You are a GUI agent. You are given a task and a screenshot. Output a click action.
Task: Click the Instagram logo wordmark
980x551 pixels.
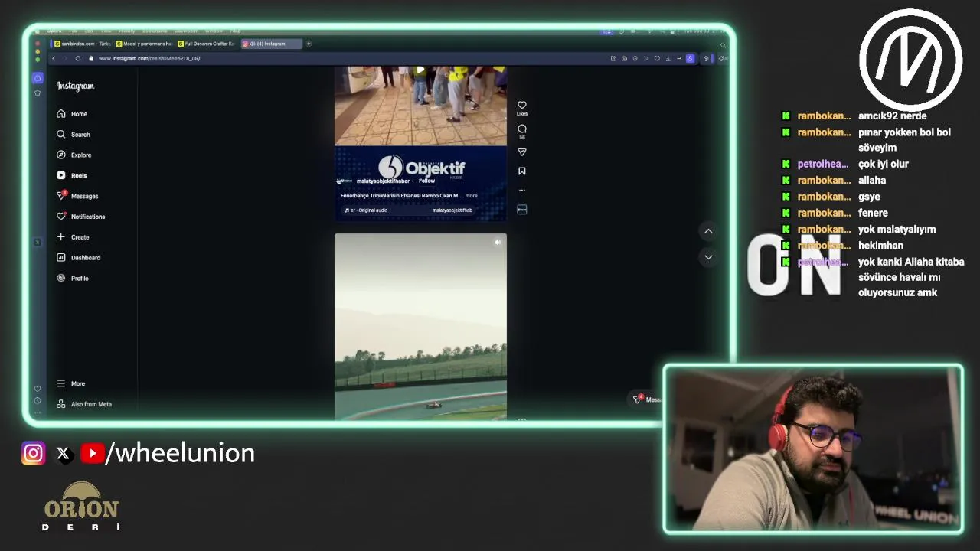click(x=75, y=86)
